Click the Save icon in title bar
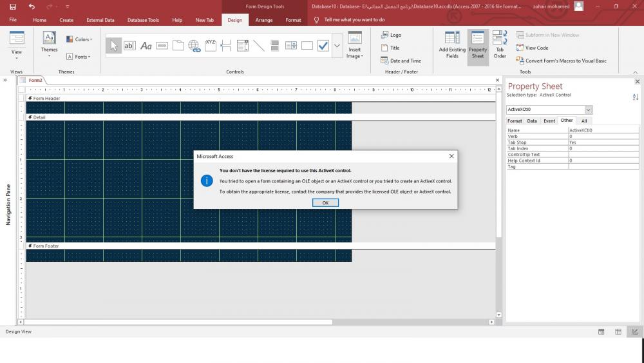 click(x=13, y=6)
